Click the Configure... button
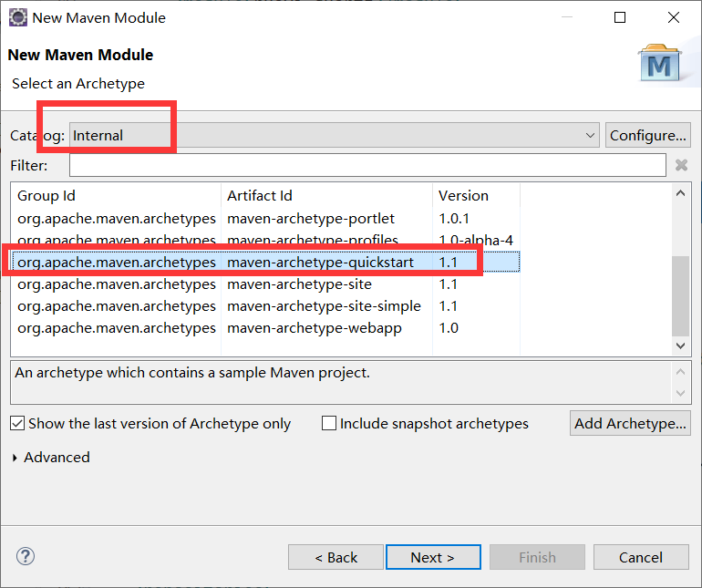Screen dimensions: 702x588 (648, 135)
